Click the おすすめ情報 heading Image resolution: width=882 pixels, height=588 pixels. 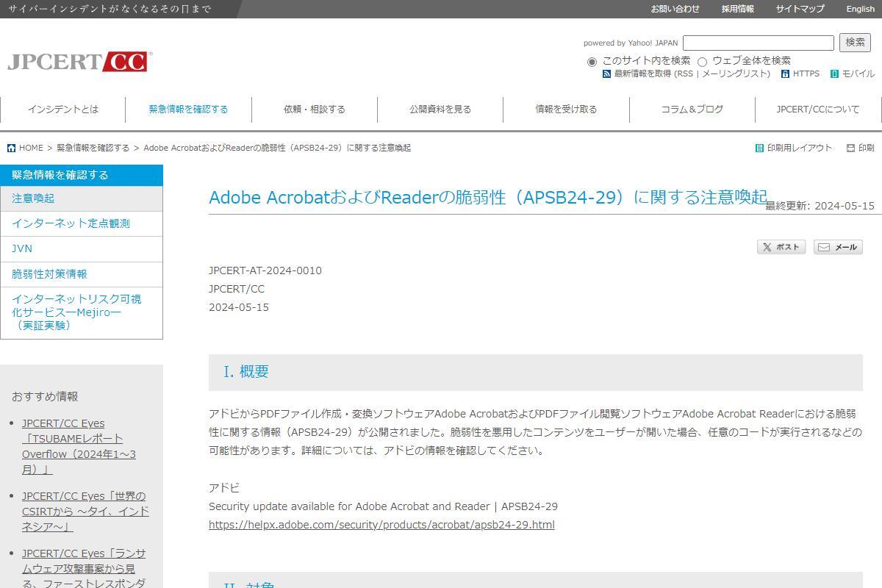pos(45,397)
